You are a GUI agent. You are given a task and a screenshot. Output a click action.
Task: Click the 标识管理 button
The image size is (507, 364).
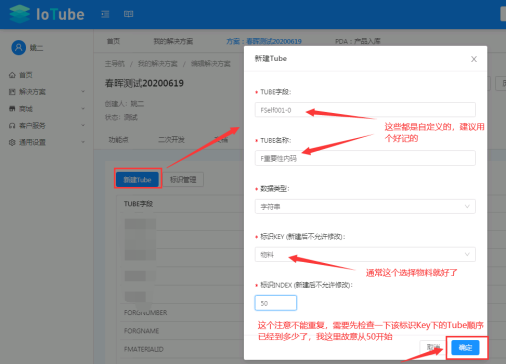click(183, 180)
